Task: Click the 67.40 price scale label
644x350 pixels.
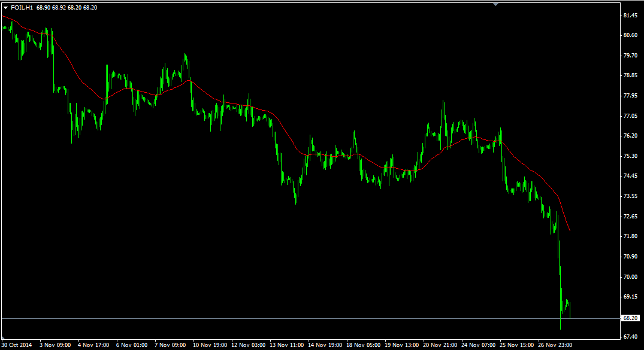Action: point(630,337)
